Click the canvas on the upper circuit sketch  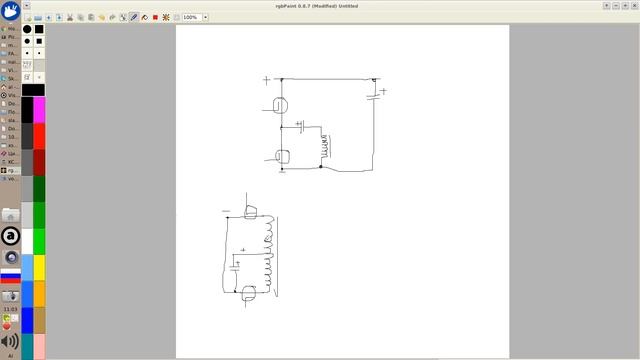324,124
